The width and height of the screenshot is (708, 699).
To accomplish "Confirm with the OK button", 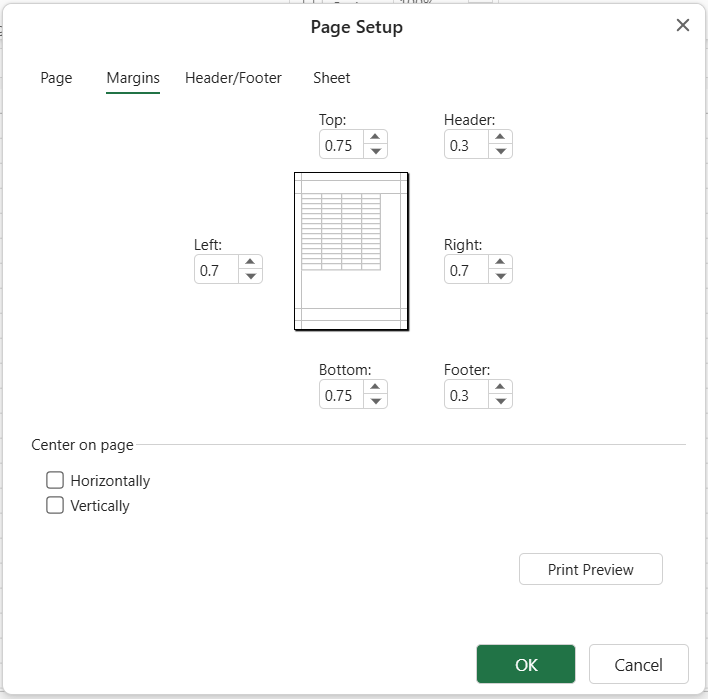I will pos(526,664).
